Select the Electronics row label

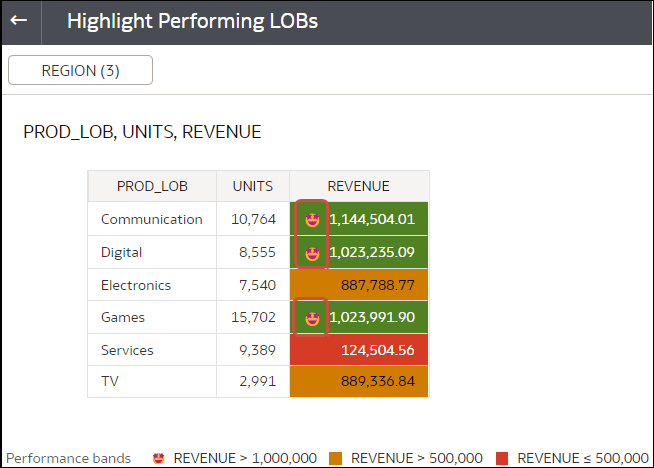[136, 285]
